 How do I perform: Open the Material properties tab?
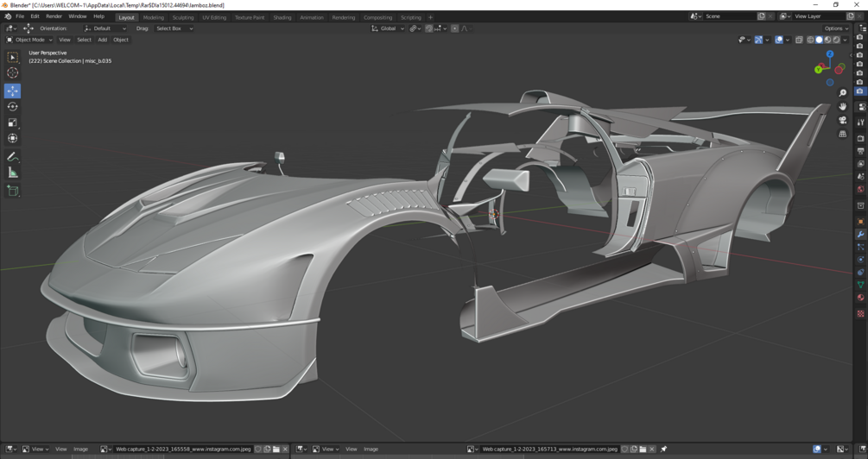click(860, 298)
